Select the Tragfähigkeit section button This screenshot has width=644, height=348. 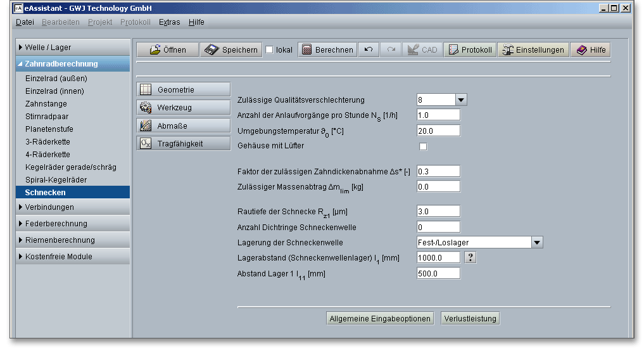184,143
